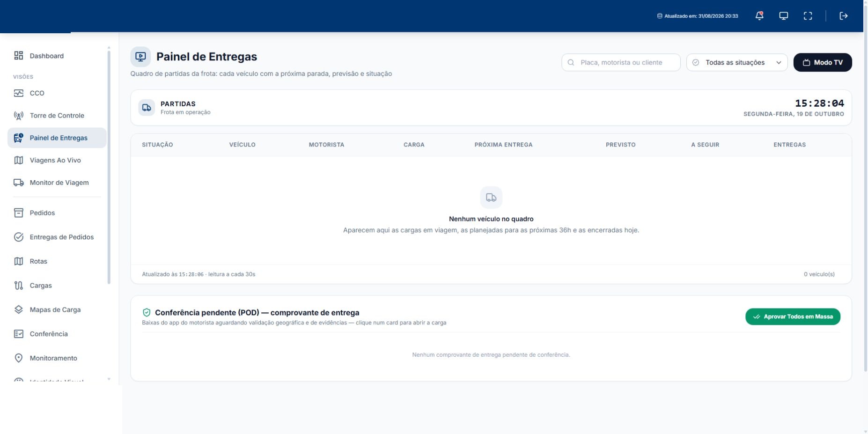The width and height of the screenshot is (868, 434).
Task: Click the logout icon
Action: [844, 16]
